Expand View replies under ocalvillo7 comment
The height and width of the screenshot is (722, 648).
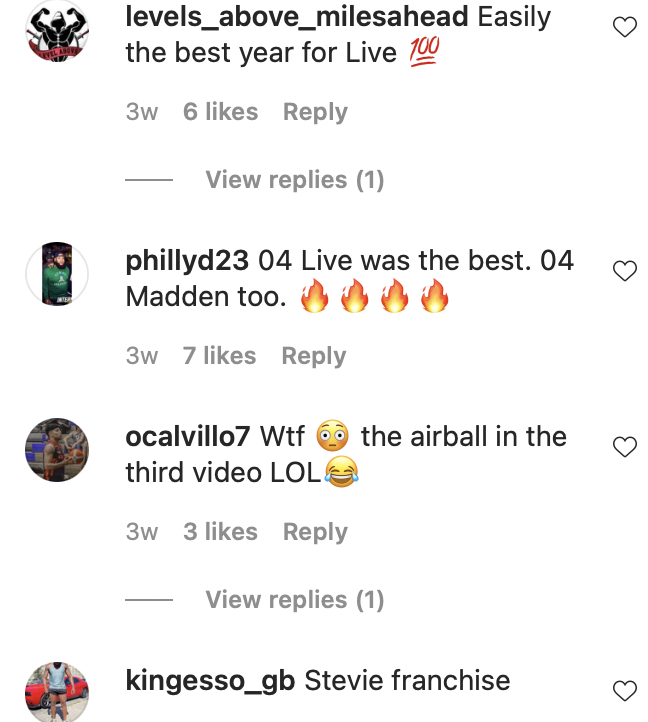click(294, 600)
